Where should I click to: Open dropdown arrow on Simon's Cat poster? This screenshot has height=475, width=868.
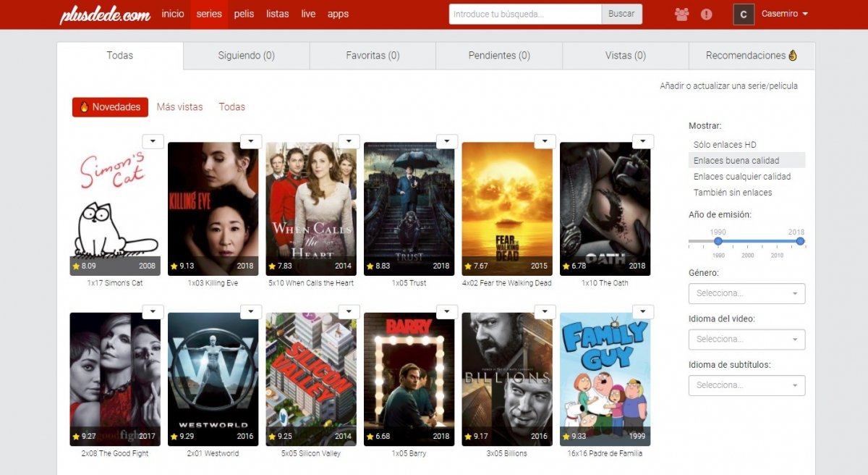153,141
